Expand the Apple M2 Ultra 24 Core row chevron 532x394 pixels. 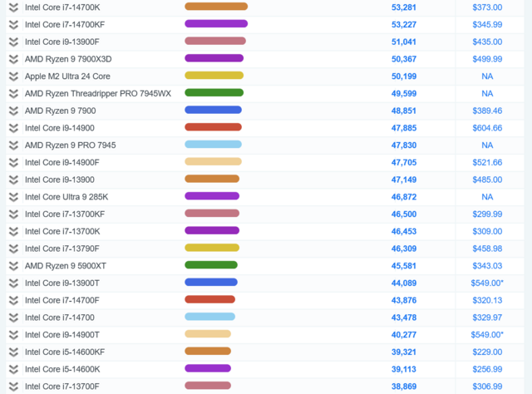click(13, 76)
